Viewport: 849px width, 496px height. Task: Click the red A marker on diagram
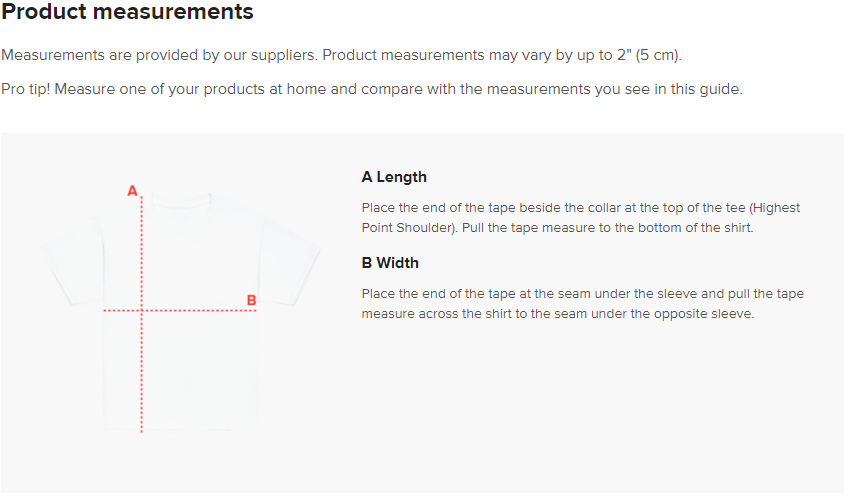[132, 190]
